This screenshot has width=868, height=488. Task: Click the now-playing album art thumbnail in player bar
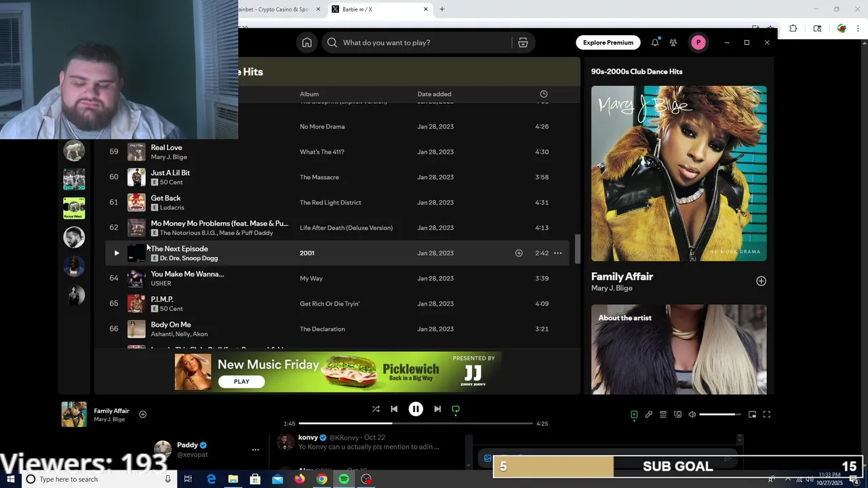[x=74, y=414]
